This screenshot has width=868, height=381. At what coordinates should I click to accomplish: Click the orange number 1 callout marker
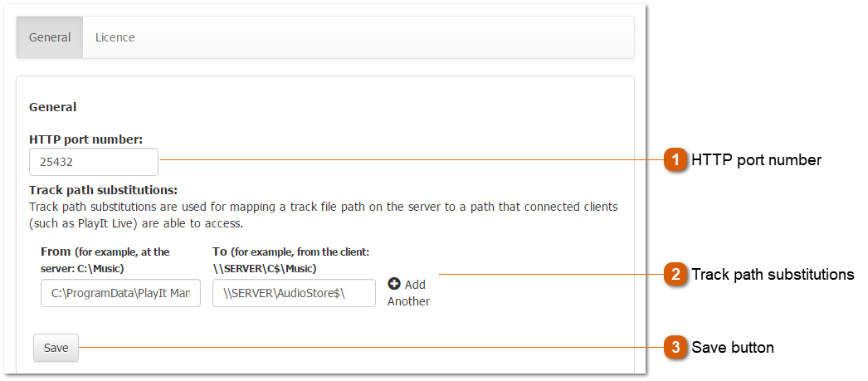[676, 159]
